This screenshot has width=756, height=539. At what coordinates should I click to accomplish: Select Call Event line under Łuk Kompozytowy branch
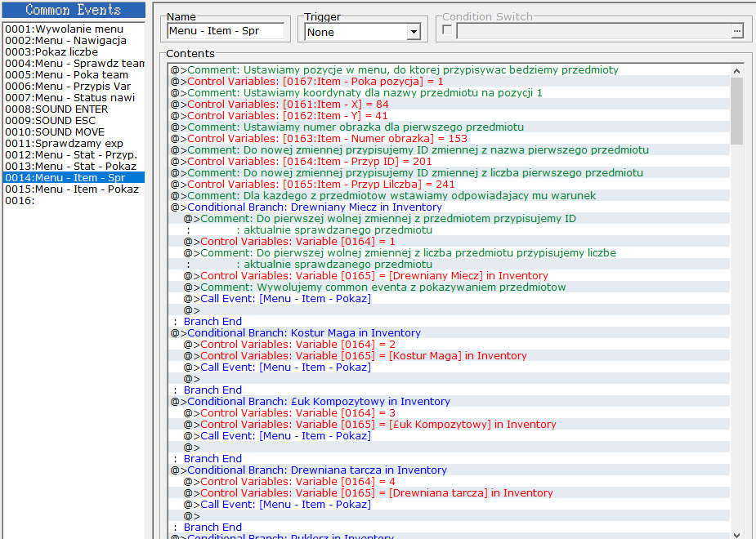click(x=450, y=436)
